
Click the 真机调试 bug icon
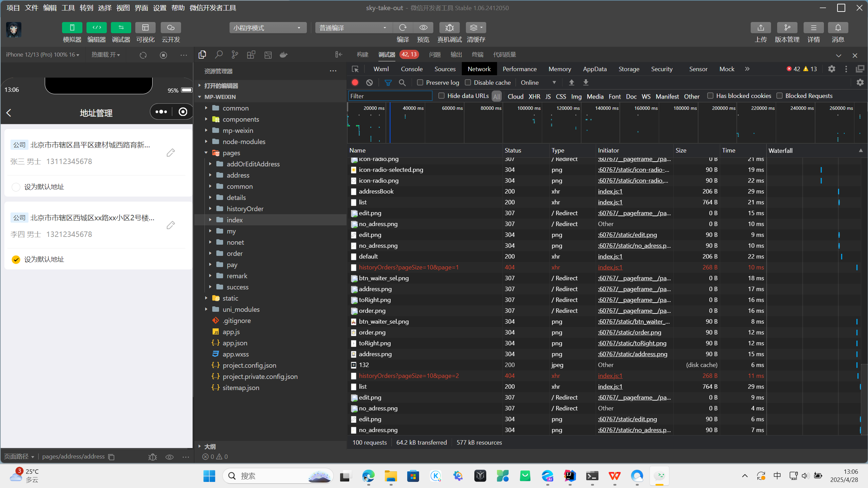click(x=449, y=27)
